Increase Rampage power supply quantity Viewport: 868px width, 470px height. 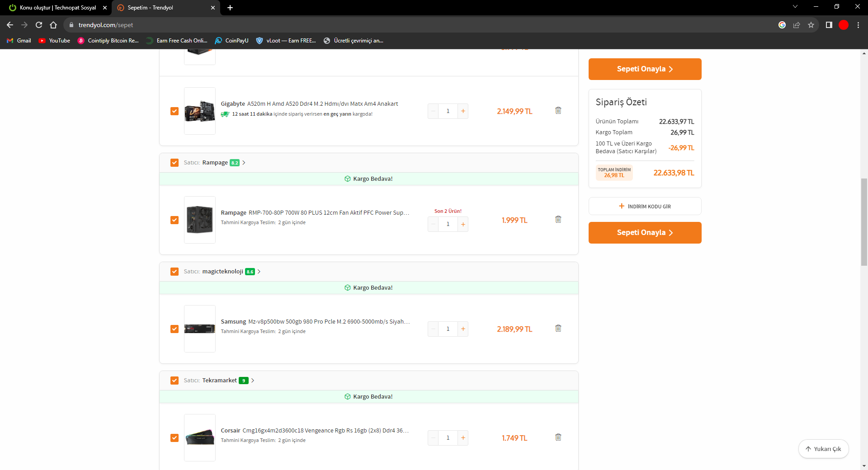tap(463, 224)
